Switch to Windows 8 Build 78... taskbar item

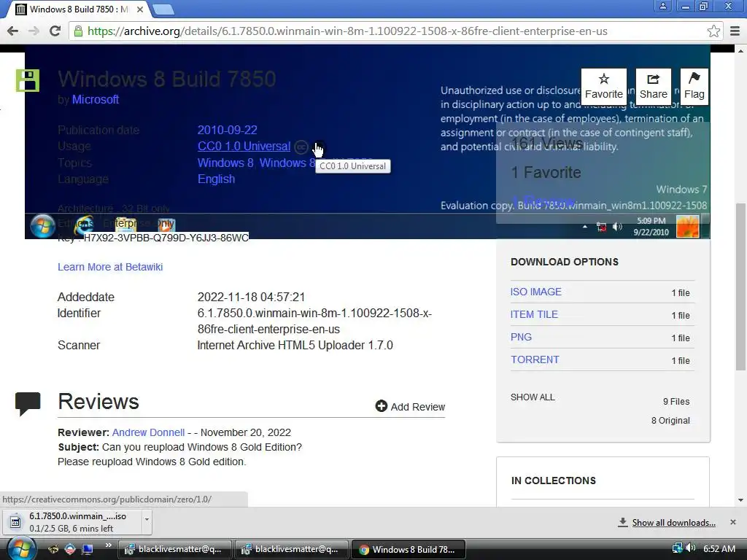point(408,549)
